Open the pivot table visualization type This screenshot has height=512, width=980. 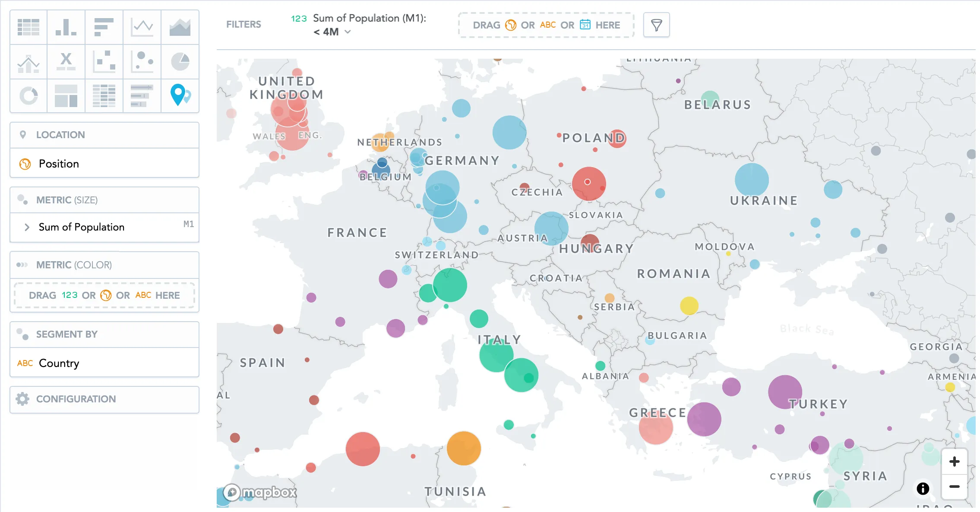(104, 96)
